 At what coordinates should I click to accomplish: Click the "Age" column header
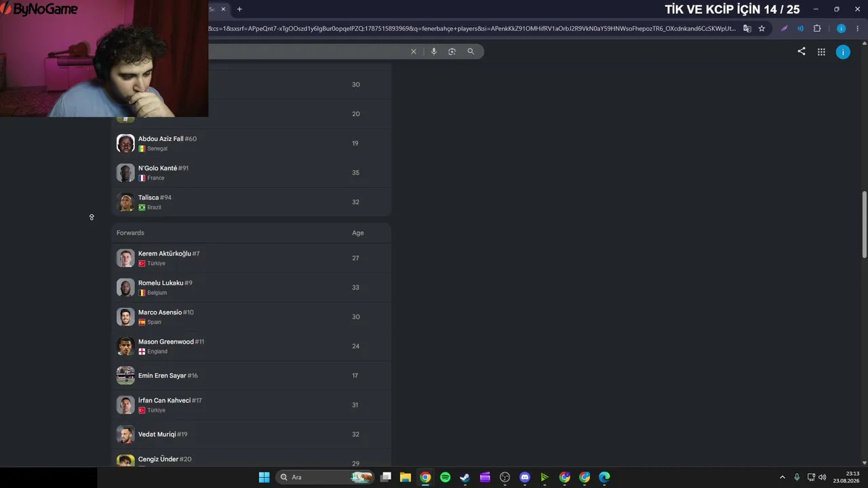coord(358,232)
